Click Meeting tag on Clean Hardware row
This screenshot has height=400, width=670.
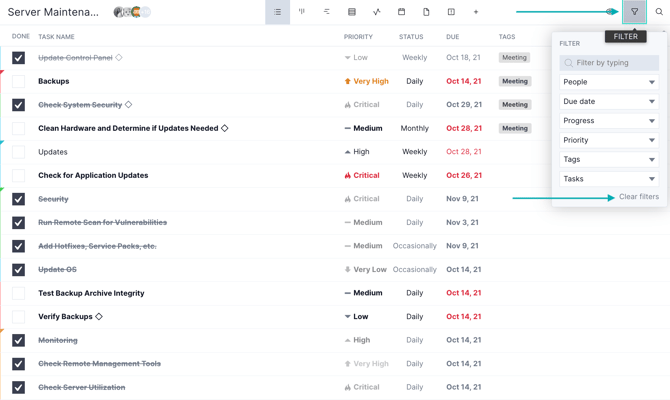tap(515, 128)
